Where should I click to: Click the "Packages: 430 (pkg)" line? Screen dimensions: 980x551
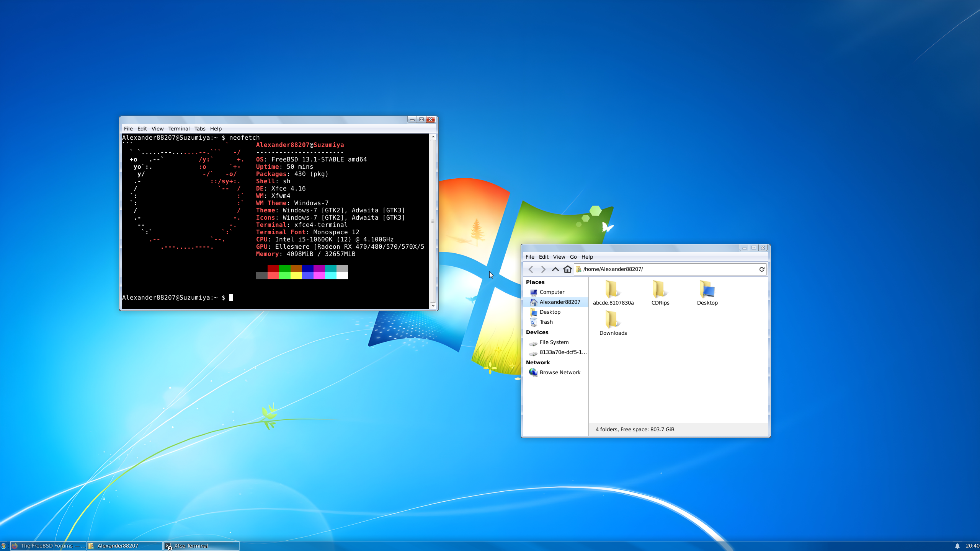click(x=292, y=174)
